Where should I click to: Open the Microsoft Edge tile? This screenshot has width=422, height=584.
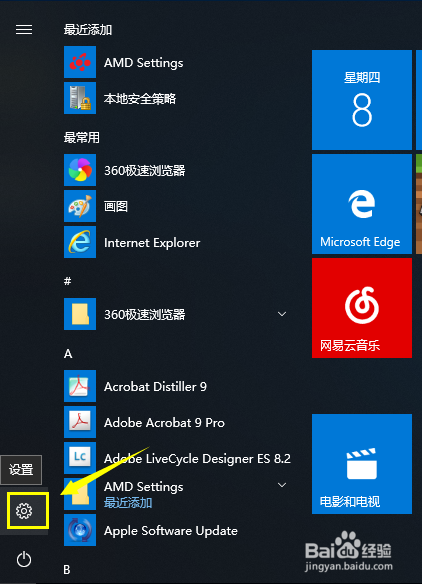pos(362,204)
